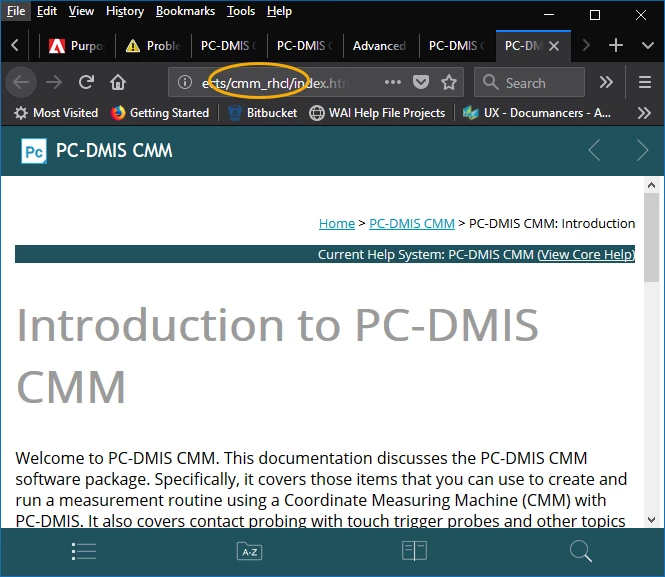Open the Bookmarks menu
Viewport: 665px width, 577px height.
(x=185, y=11)
